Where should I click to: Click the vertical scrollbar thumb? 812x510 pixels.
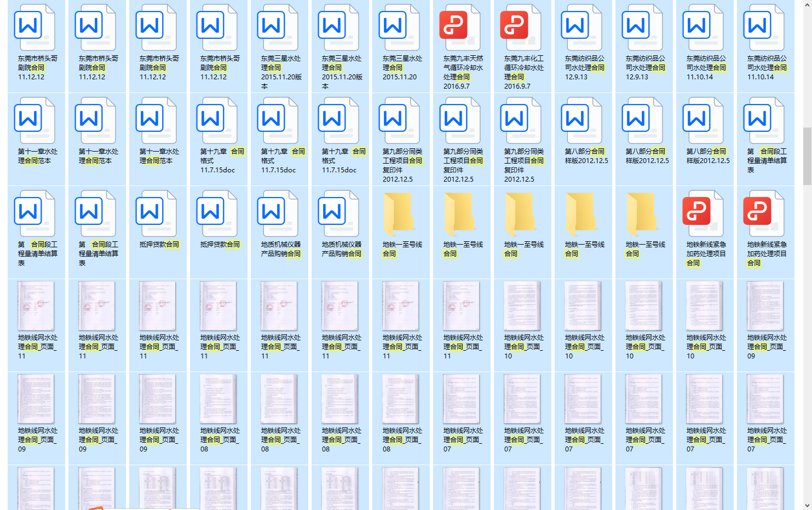[x=807, y=156]
